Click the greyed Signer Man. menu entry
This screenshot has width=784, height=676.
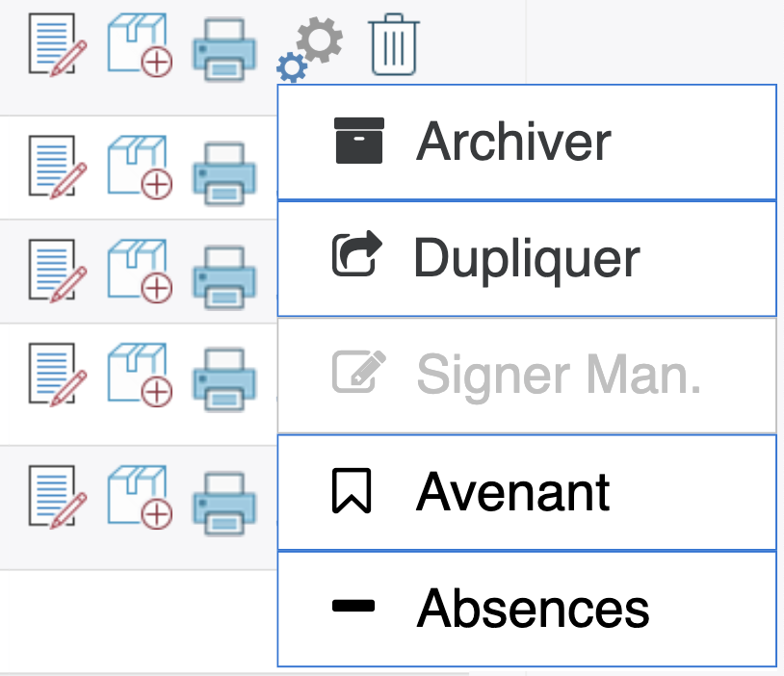click(x=527, y=376)
